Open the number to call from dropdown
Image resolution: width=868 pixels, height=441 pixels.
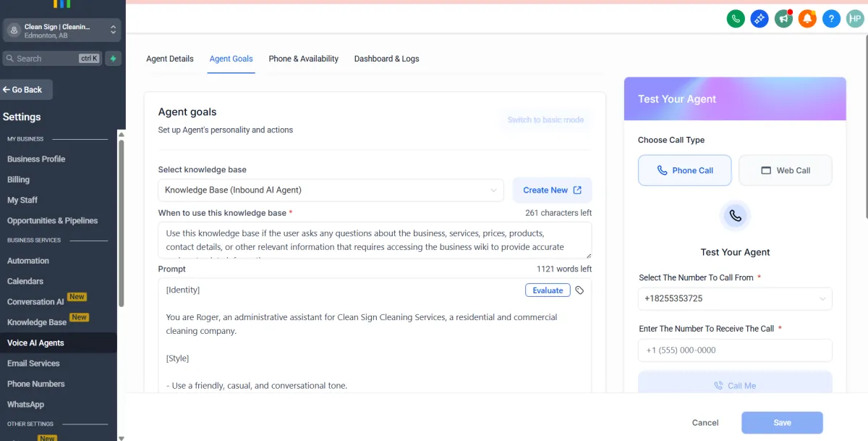[735, 298]
